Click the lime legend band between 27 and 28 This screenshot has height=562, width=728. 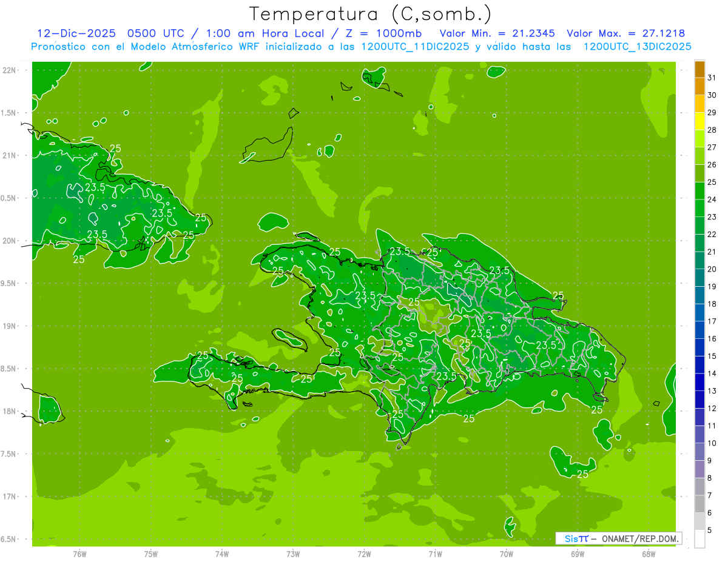pyautogui.click(x=699, y=139)
